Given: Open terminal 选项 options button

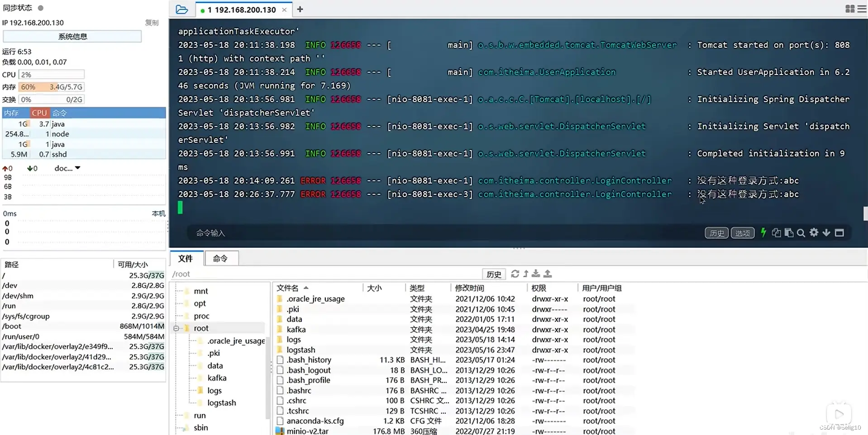Looking at the screenshot, I should [x=743, y=233].
